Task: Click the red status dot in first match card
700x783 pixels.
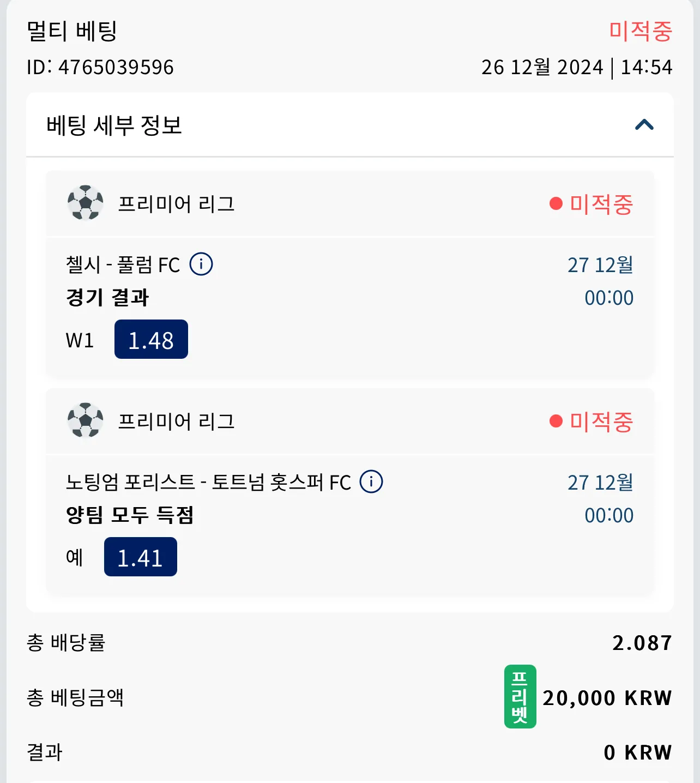Action: tap(556, 203)
